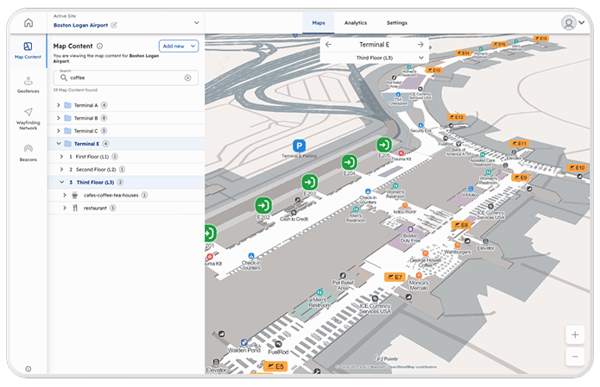
Task: Click the Terminal E map header title
Action: (x=374, y=44)
